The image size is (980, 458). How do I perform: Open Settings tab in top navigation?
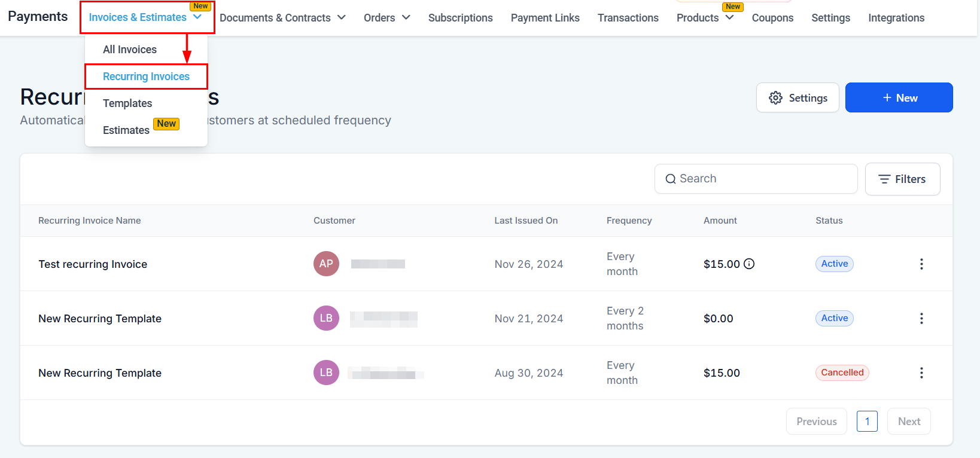point(830,18)
